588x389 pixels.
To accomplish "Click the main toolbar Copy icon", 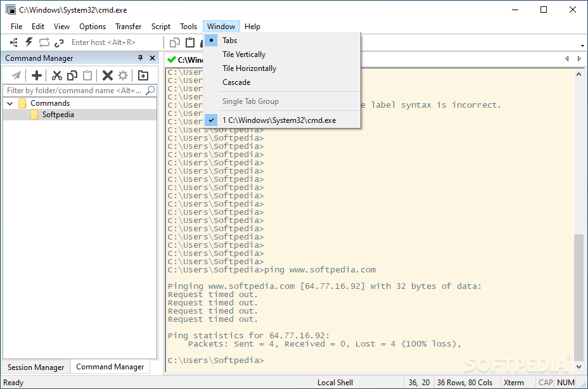I will (x=175, y=42).
